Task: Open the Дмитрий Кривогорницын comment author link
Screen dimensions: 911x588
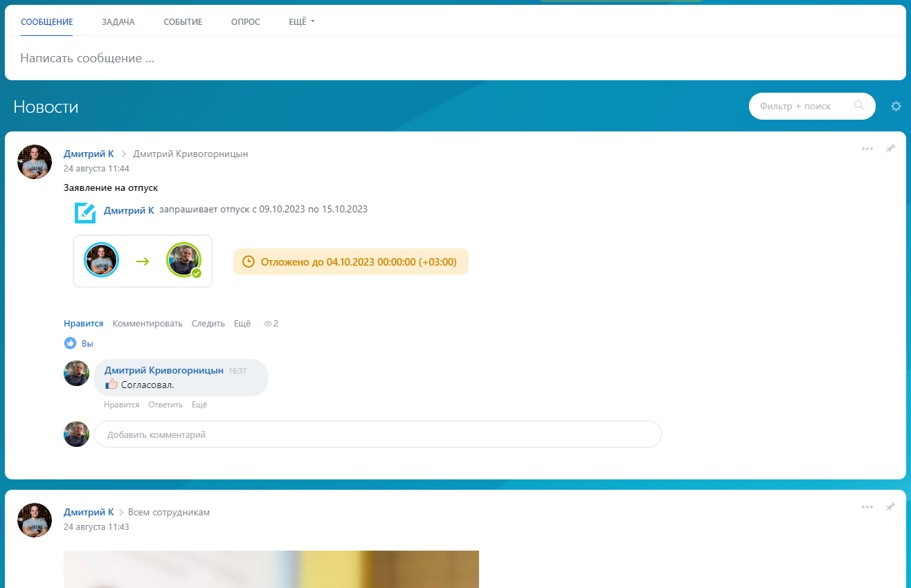Action: (x=164, y=370)
